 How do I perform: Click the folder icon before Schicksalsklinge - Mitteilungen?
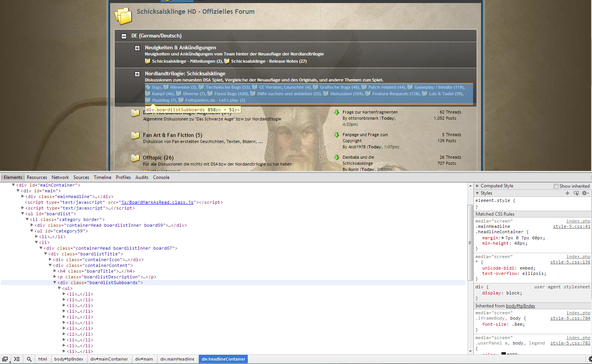[x=148, y=61]
